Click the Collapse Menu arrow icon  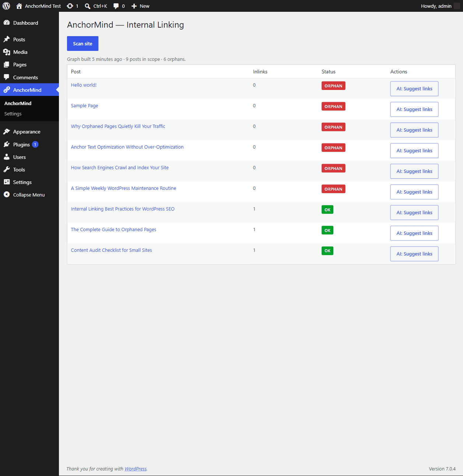(7, 195)
